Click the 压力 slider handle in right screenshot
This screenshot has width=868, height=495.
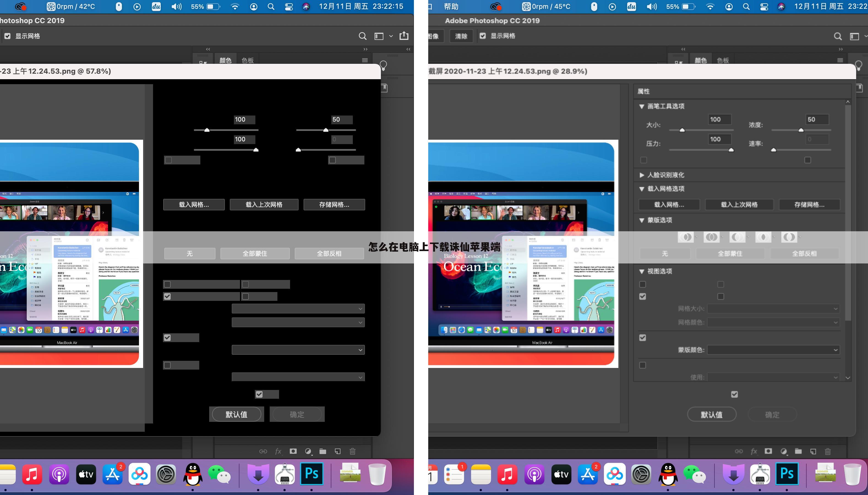point(731,150)
